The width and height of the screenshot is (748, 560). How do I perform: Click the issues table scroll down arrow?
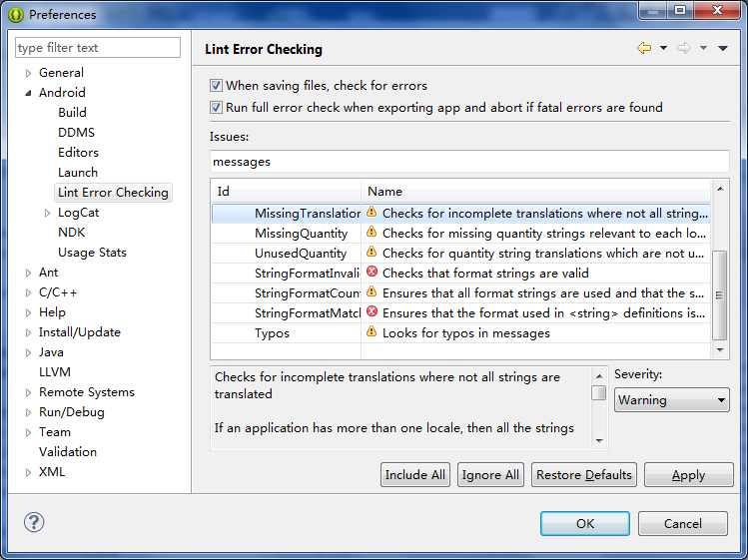720,350
